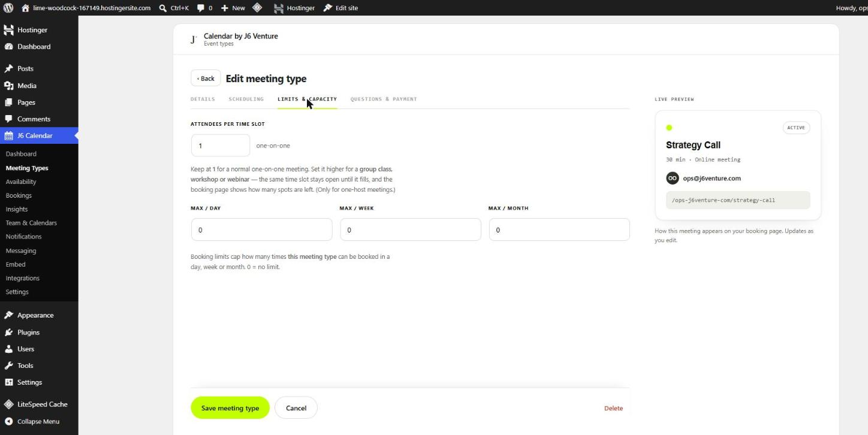The image size is (868, 435).
Task: Open J6 Calendar Dashboard submenu item
Action: click(x=21, y=154)
